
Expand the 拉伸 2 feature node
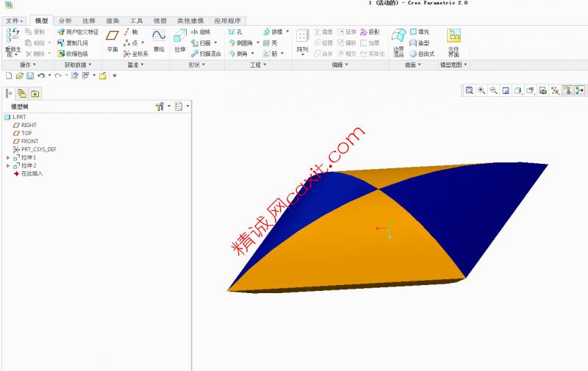pos(8,165)
